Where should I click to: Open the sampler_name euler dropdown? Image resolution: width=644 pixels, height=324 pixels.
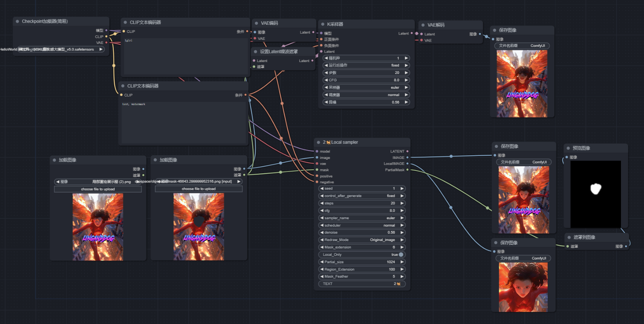362,218
